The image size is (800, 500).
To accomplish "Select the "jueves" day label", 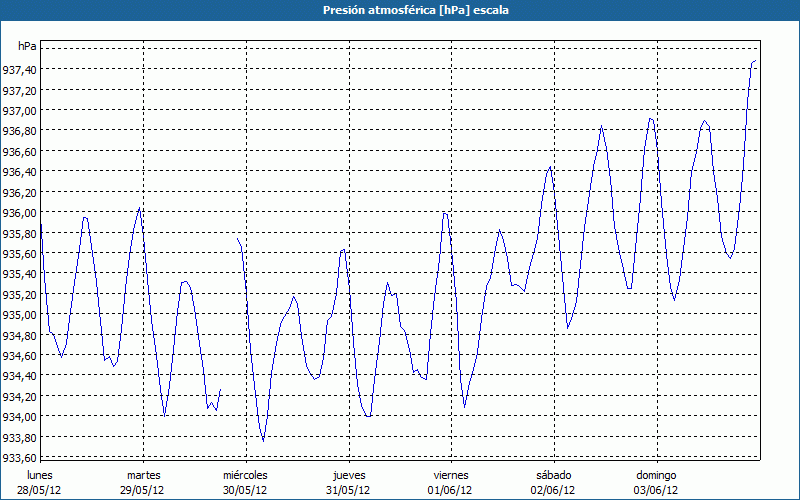I will [349, 474].
